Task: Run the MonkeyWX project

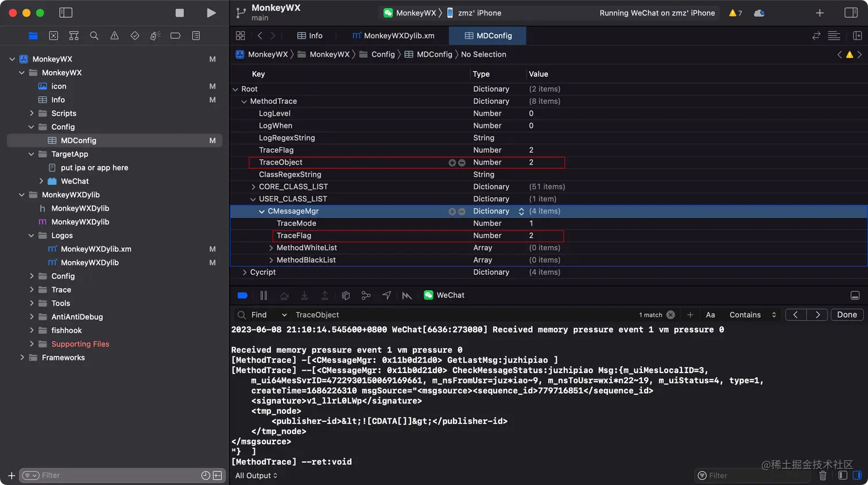Action: [x=211, y=13]
